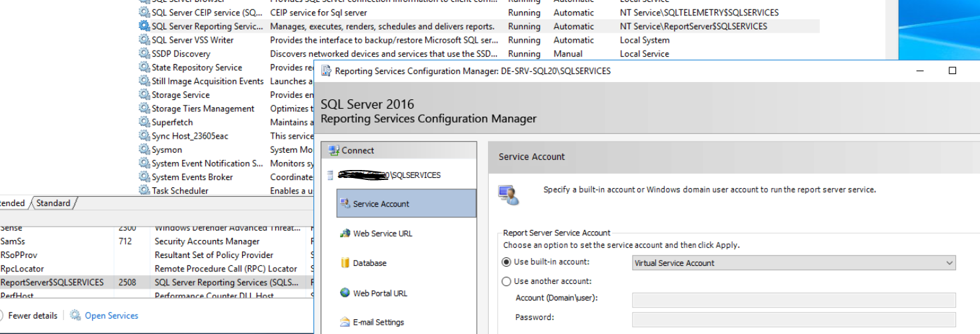Click gear icon beside State Repository Service
Image resolution: width=980 pixels, height=334 pixels.
[x=144, y=67]
